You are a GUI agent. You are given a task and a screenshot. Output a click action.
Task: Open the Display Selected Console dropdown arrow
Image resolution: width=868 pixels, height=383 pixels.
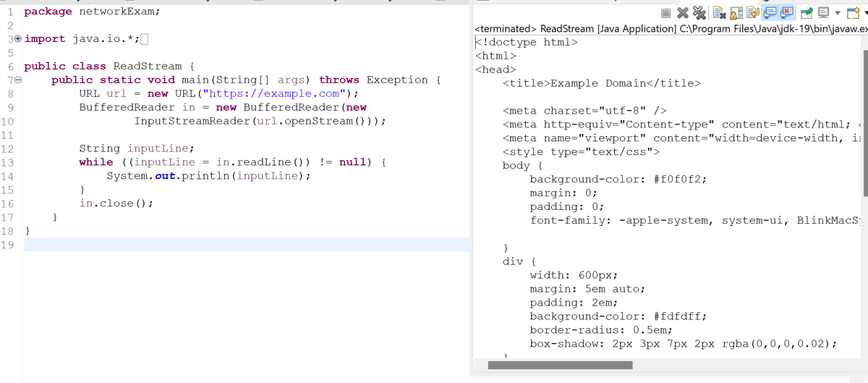(838, 13)
